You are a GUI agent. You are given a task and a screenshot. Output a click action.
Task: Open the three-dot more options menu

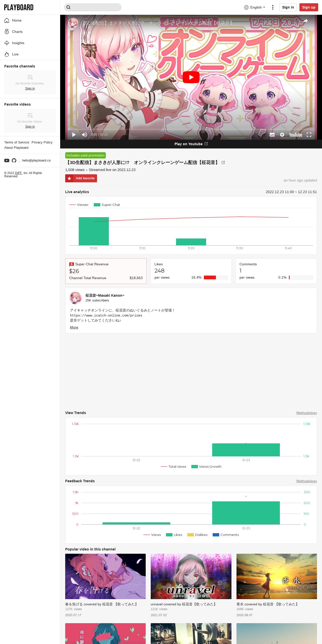(x=273, y=7)
